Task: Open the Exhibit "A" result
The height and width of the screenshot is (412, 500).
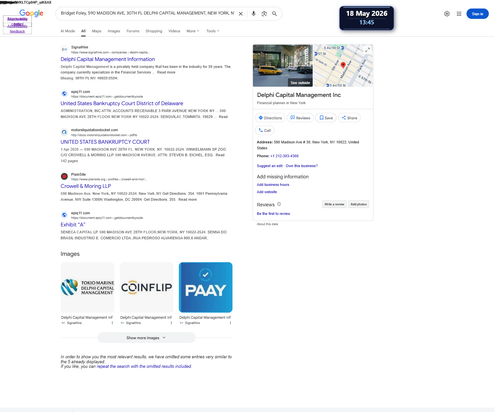Action: pos(73,224)
